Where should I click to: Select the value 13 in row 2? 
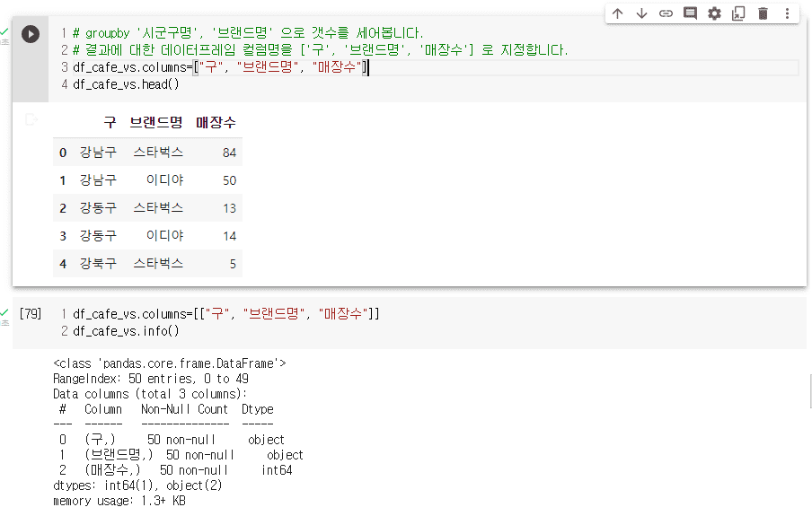click(229, 208)
